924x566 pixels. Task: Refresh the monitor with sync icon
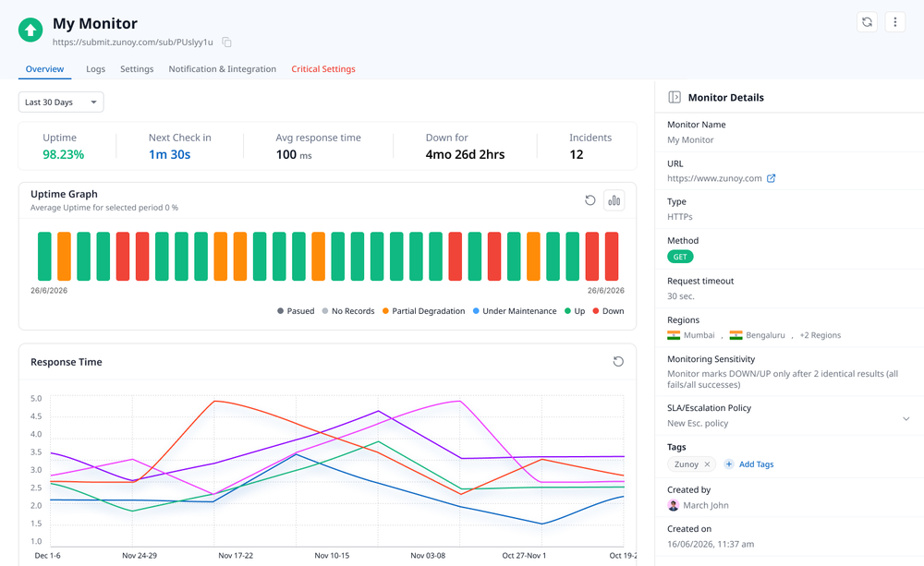click(867, 22)
